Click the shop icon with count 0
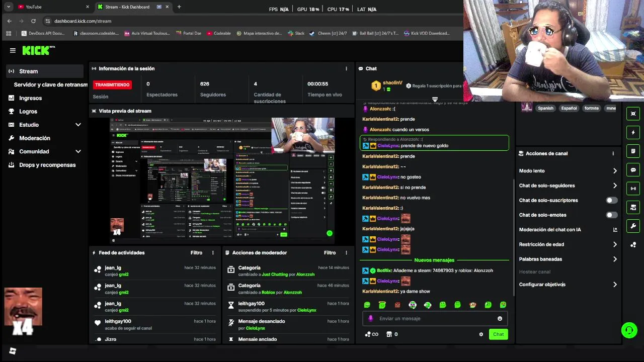 [392, 334]
